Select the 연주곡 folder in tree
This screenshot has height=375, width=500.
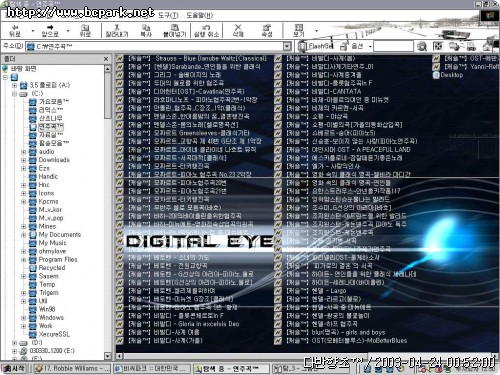tap(51, 127)
